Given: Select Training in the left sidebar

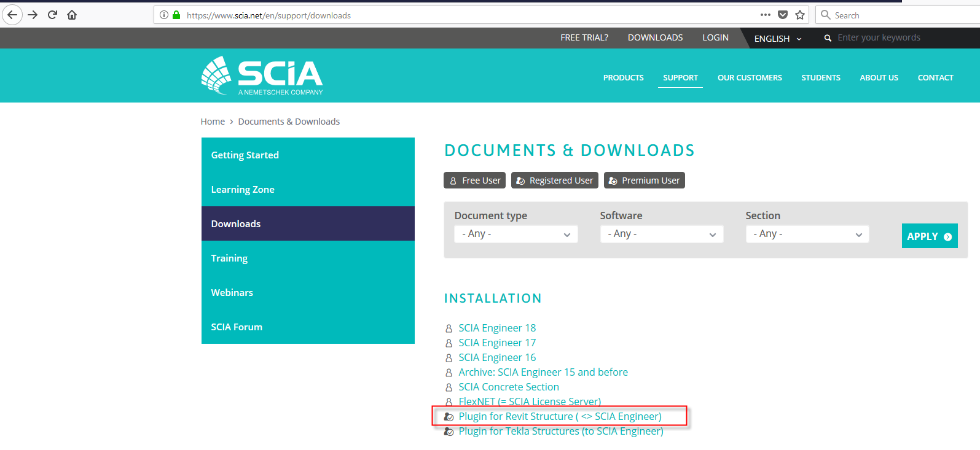Looking at the screenshot, I should [229, 258].
